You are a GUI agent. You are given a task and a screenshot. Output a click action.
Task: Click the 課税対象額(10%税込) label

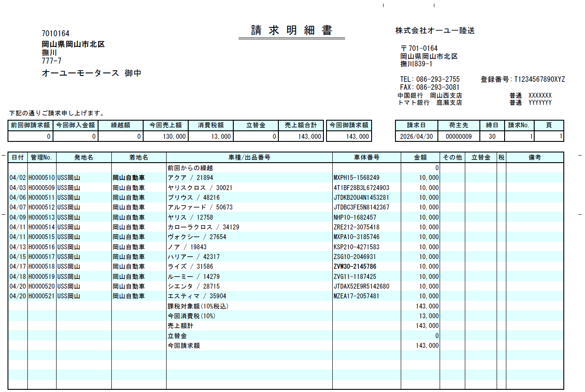tap(198, 306)
